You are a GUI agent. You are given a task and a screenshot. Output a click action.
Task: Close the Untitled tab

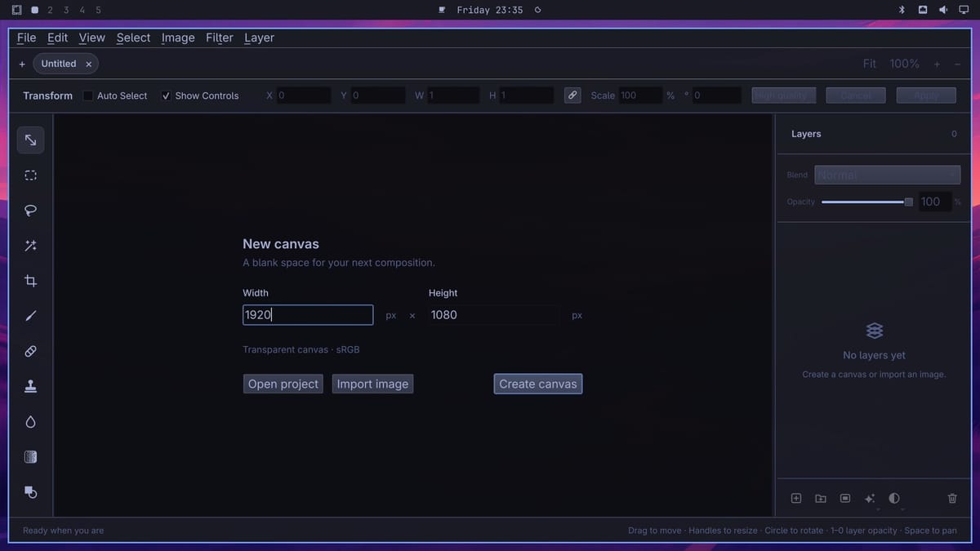[x=88, y=64]
